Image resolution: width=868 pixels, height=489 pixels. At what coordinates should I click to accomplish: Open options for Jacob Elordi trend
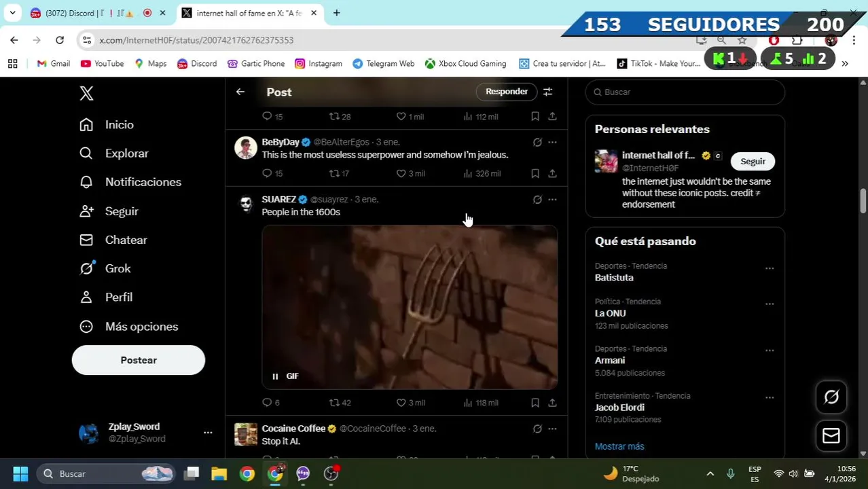click(770, 397)
